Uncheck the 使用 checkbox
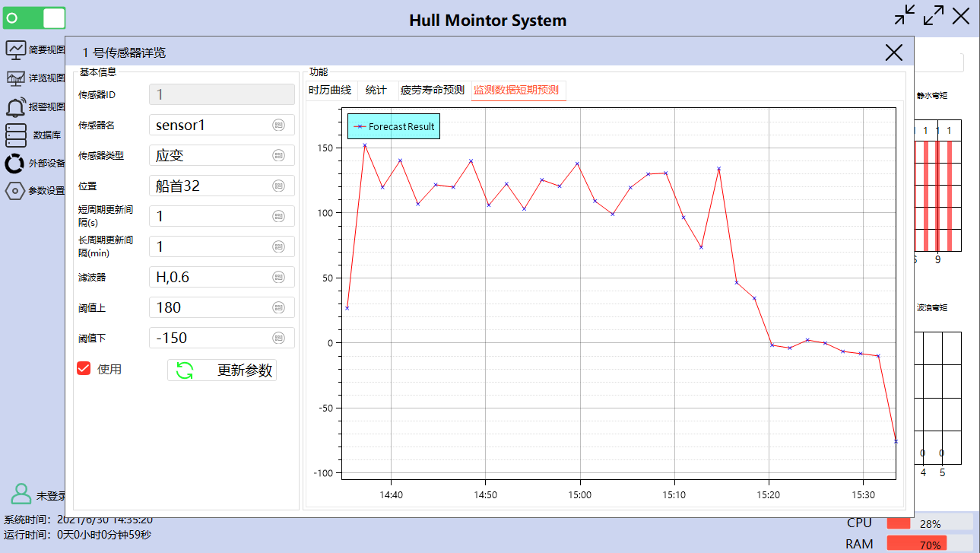This screenshot has width=980, height=553. [84, 369]
